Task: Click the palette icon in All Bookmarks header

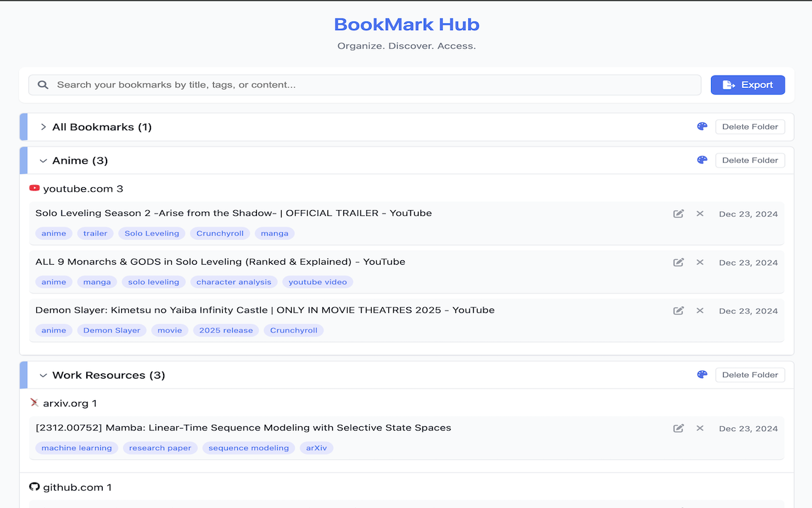Action: (702, 126)
